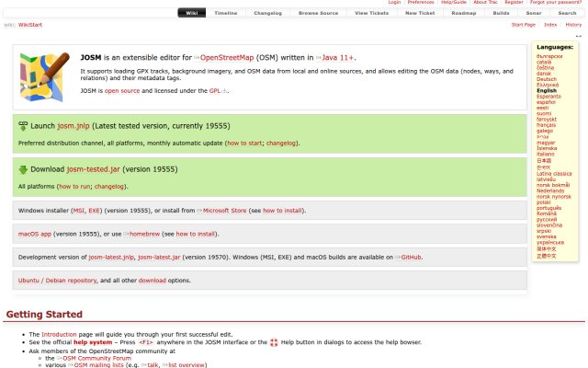The image size is (588, 368).
Task: Open the Preferences link
Action: click(421, 2)
